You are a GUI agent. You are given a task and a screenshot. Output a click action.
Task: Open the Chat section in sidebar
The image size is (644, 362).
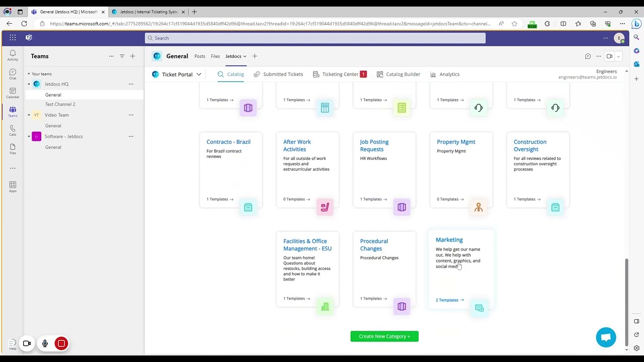13,74
